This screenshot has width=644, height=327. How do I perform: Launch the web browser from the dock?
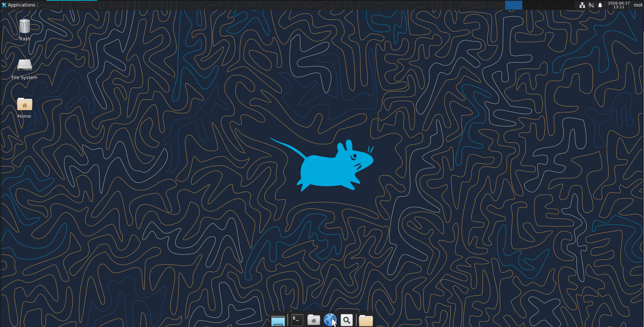(x=330, y=320)
